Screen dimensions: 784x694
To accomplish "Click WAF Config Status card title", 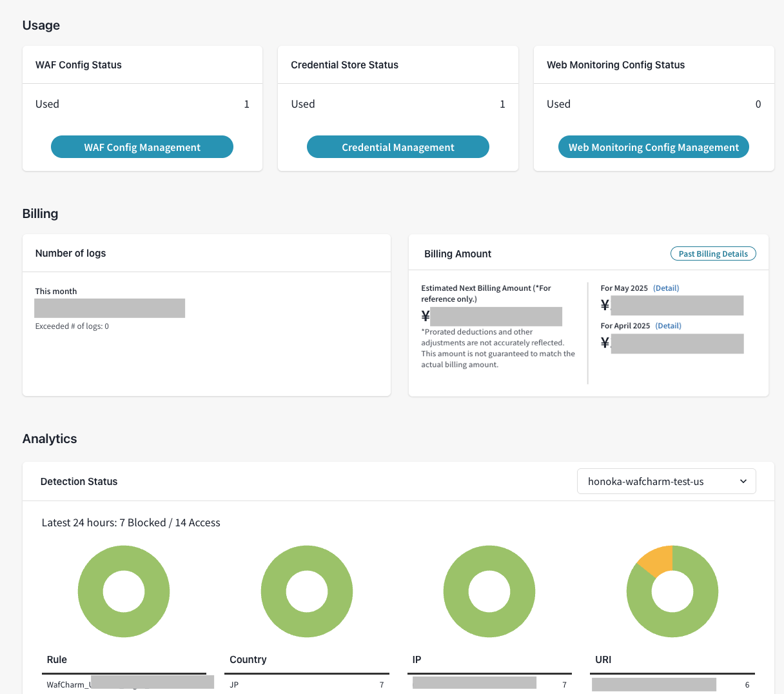I will [x=79, y=64].
